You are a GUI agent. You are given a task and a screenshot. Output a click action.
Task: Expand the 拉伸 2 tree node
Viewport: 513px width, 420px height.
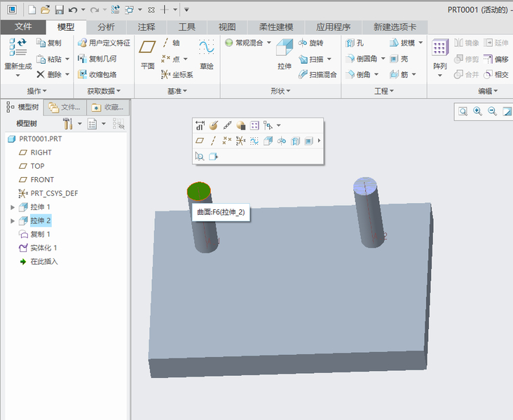pos(13,221)
